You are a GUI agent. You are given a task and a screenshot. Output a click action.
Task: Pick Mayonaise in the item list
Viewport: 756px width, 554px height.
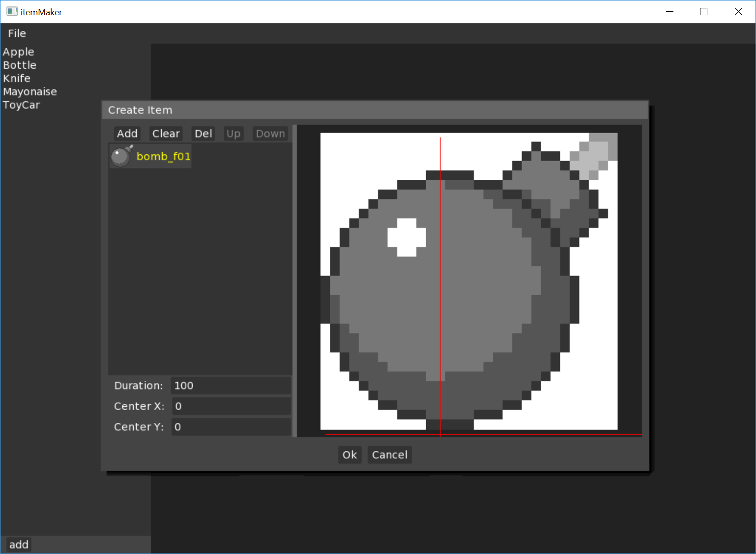point(30,92)
